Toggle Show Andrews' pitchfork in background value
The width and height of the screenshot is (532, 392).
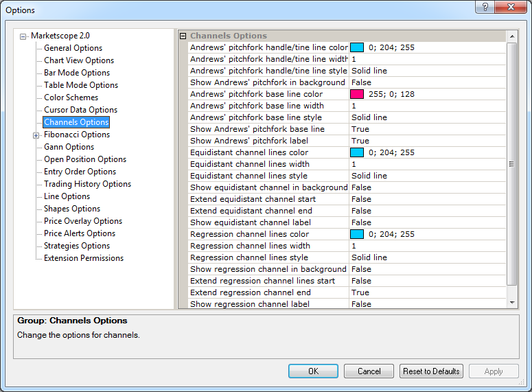pyautogui.click(x=428, y=82)
